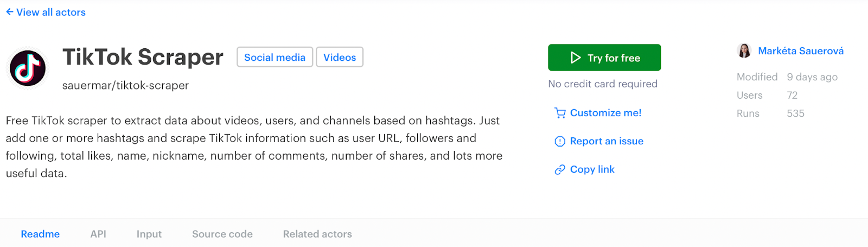Select the Input tab
The height and width of the screenshot is (247, 868).
149,234
